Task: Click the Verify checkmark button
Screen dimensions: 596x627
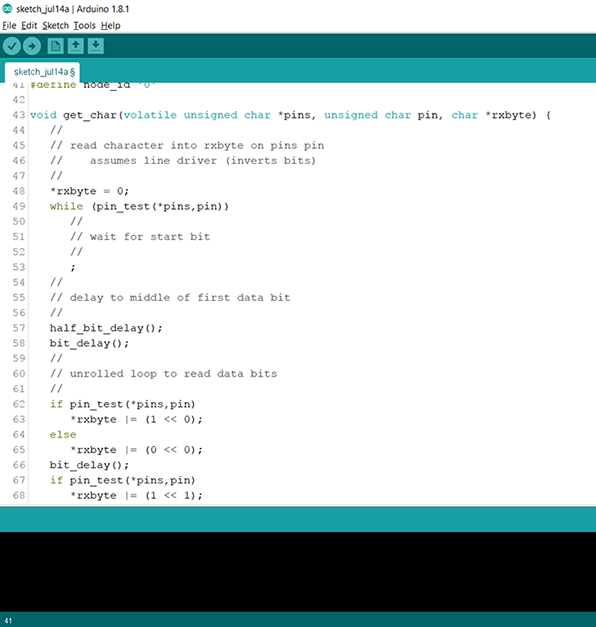Action: [12, 46]
